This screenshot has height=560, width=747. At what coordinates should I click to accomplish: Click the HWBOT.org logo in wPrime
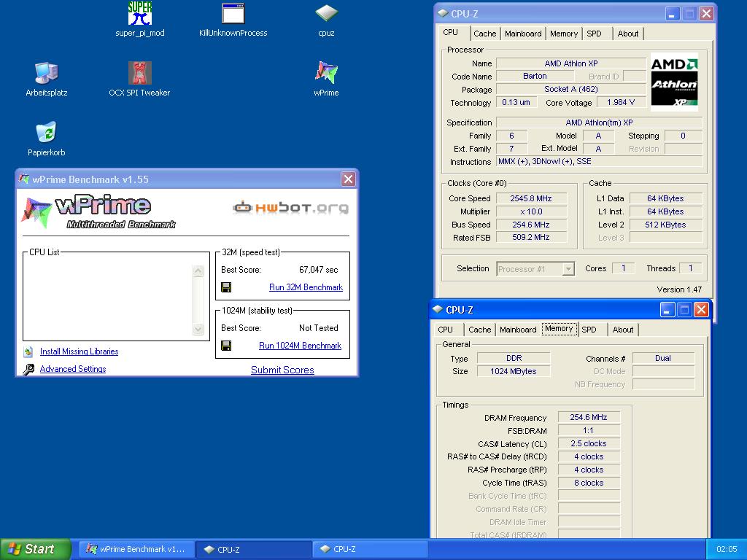pos(290,208)
